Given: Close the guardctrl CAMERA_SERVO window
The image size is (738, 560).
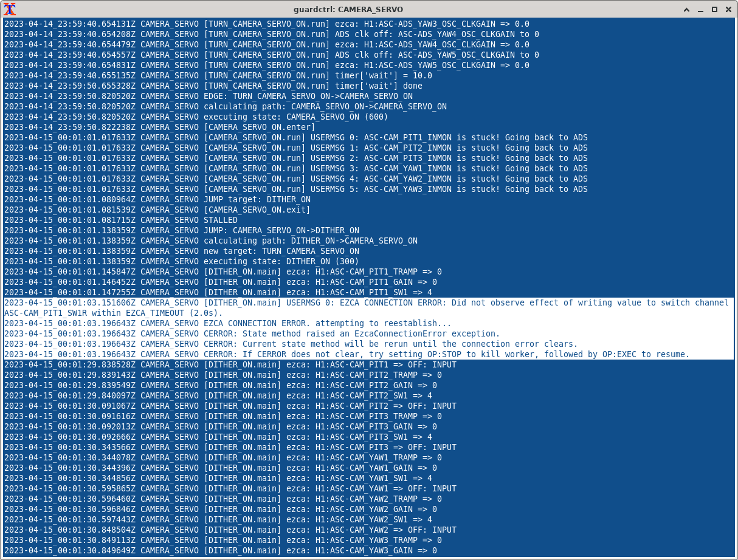Looking at the screenshot, I should [x=728, y=9].
